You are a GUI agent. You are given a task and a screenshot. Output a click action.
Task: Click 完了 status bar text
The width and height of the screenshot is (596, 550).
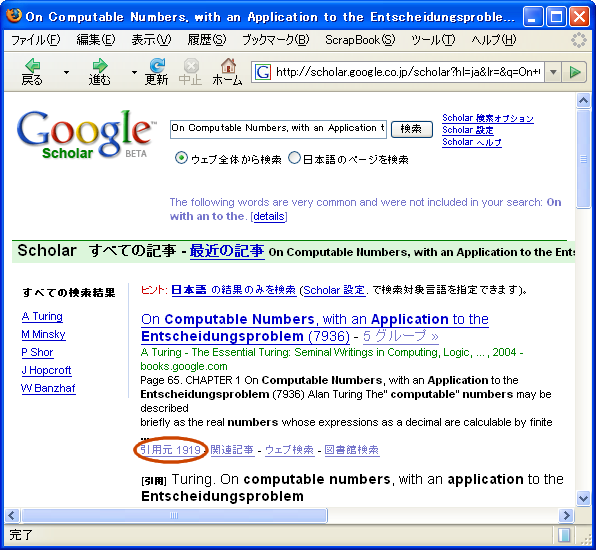pos(21,535)
